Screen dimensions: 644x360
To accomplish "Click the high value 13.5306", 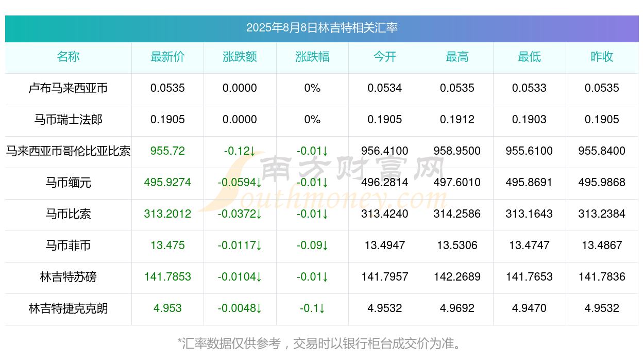I will pyautogui.click(x=457, y=246).
